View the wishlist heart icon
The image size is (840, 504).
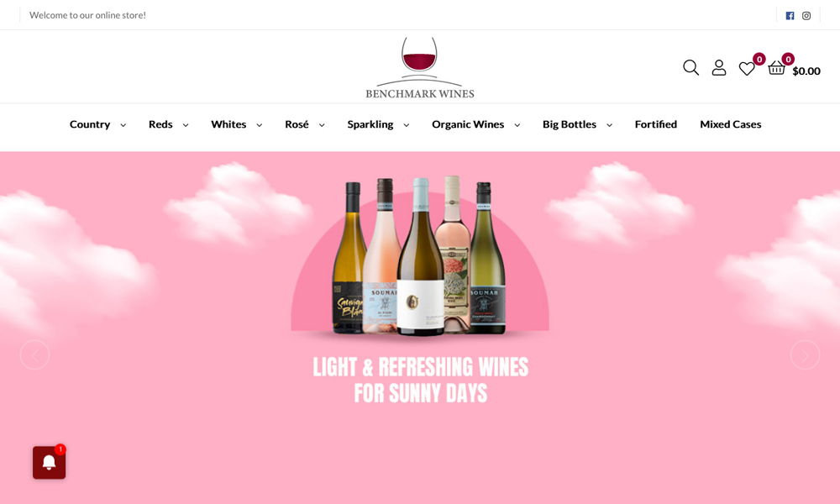pos(747,69)
